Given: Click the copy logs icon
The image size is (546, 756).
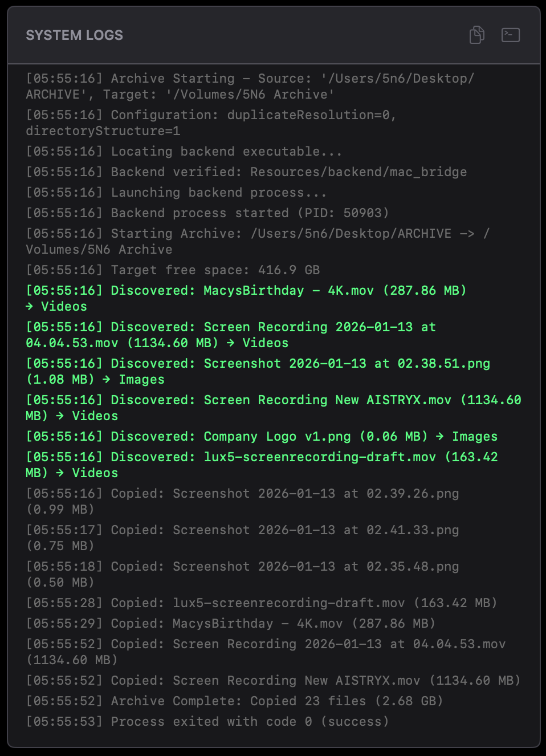Looking at the screenshot, I should tap(476, 35).
